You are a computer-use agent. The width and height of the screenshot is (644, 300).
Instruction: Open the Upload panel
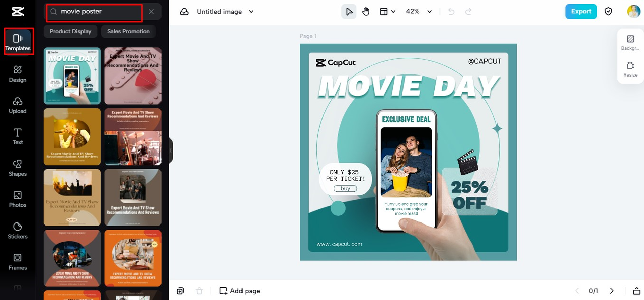[x=18, y=105]
